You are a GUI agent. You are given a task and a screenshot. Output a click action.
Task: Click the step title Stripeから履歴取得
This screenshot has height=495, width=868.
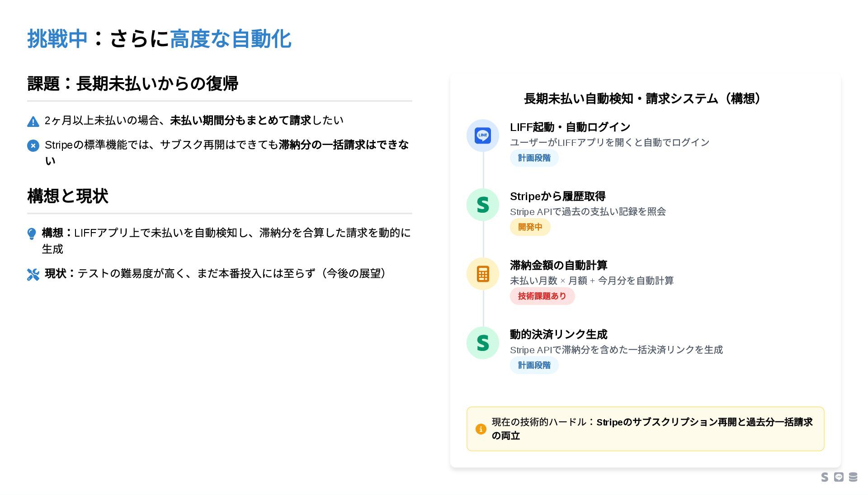[x=557, y=196]
